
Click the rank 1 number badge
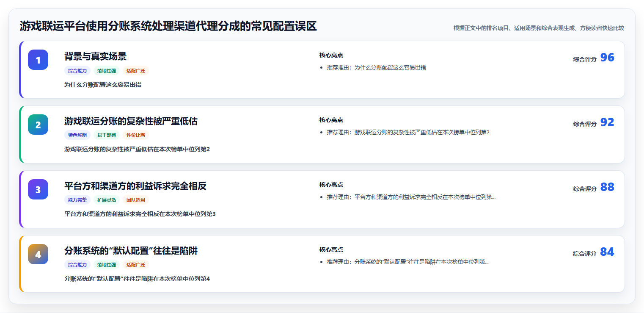coord(38,60)
